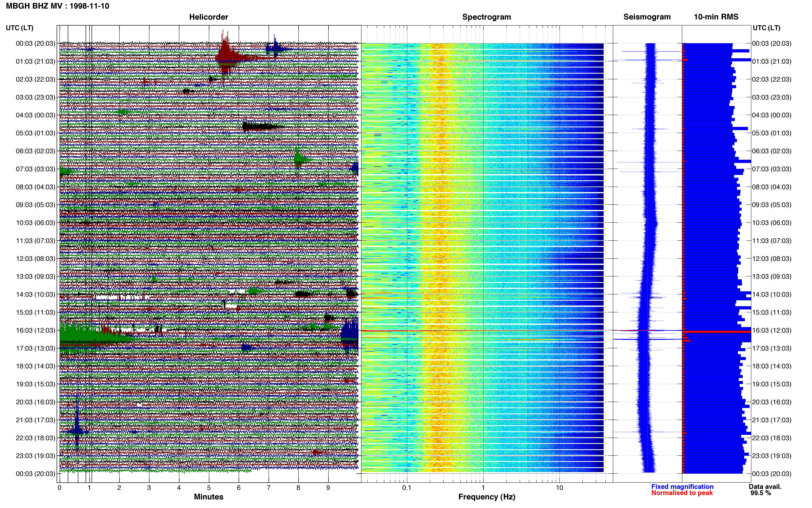The width and height of the screenshot is (812, 508).
Task: Click the 'Spectrogram' panel heading
Action: [x=487, y=17]
